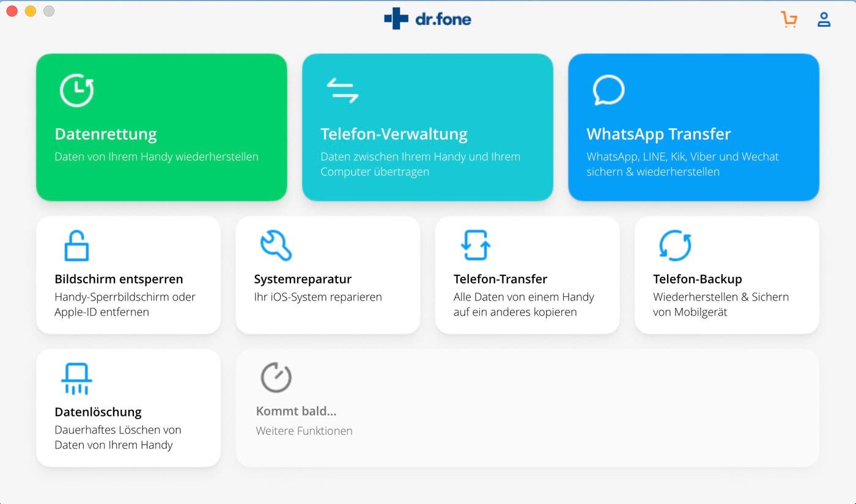Click the Telefon-Transfer description text
The height and width of the screenshot is (504, 856).
(x=523, y=304)
